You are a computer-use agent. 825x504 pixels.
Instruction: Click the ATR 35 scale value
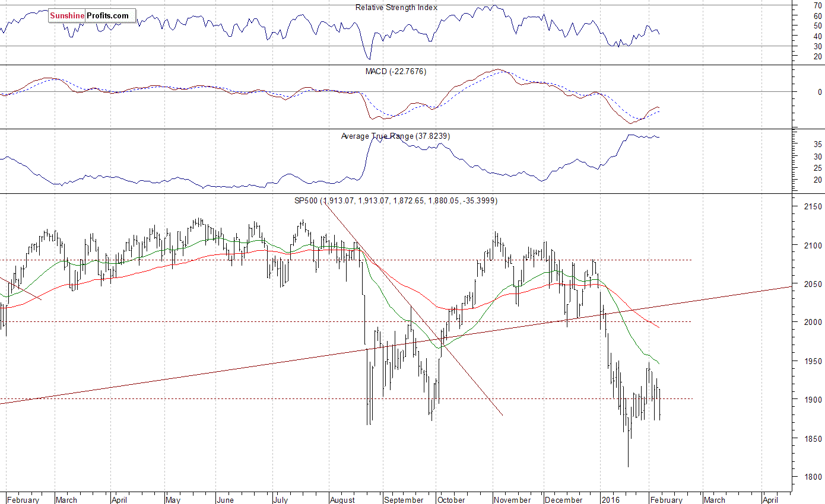click(817, 144)
